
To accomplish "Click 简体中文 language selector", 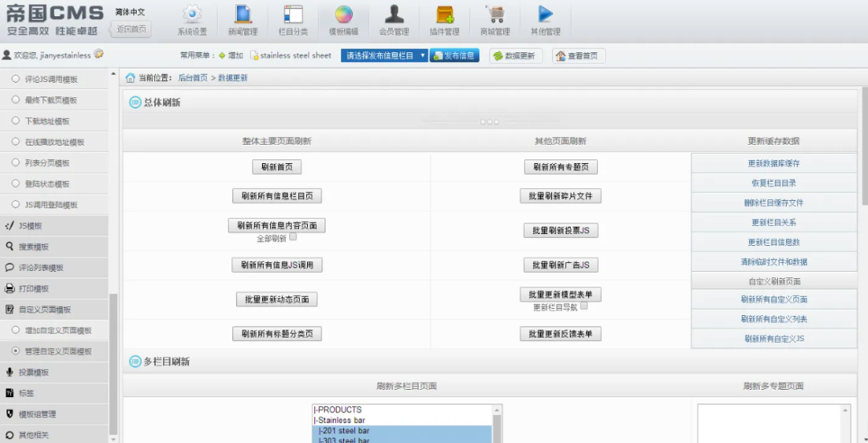I will click(131, 11).
